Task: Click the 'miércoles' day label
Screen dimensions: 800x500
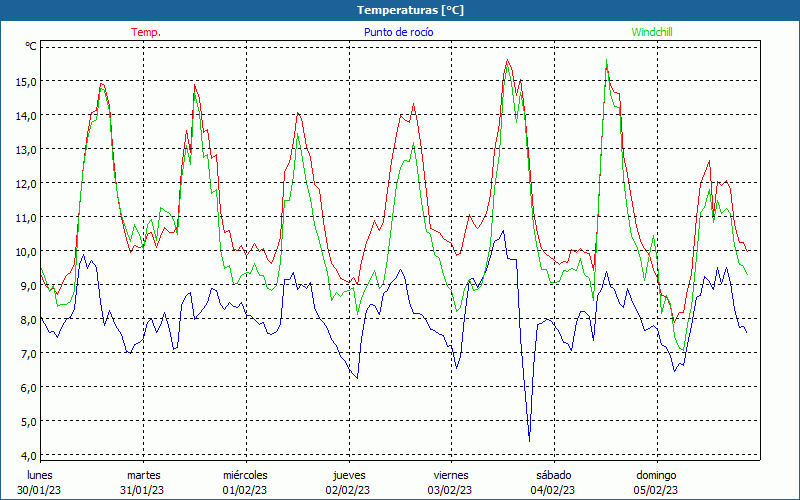Action: [245, 475]
